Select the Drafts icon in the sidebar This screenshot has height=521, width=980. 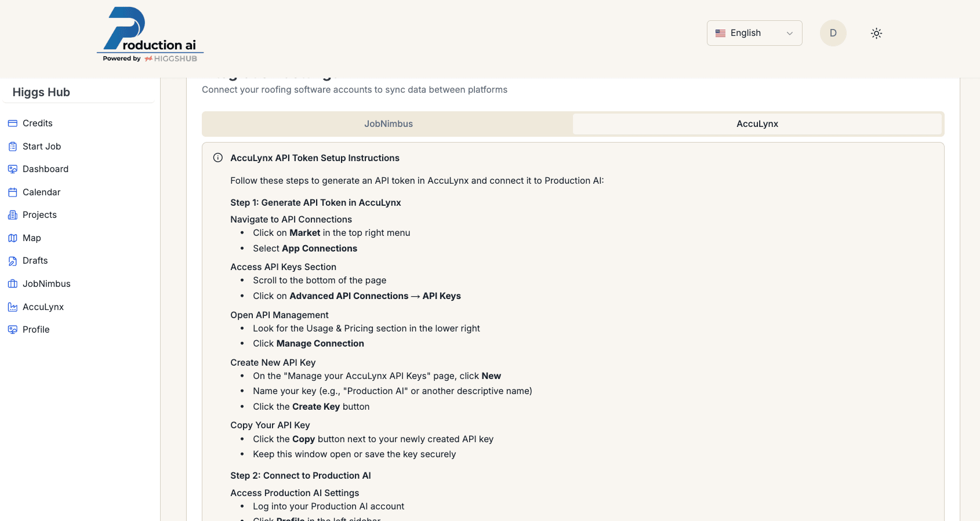(x=13, y=260)
